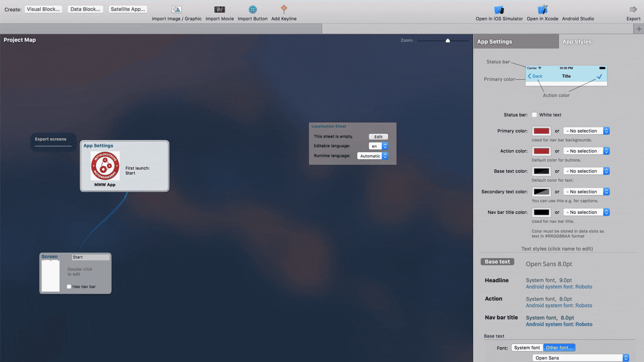Click the Import Image / Graphic icon
This screenshot has width=644, height=362.
pyautogui.click(x=176, y=9)
